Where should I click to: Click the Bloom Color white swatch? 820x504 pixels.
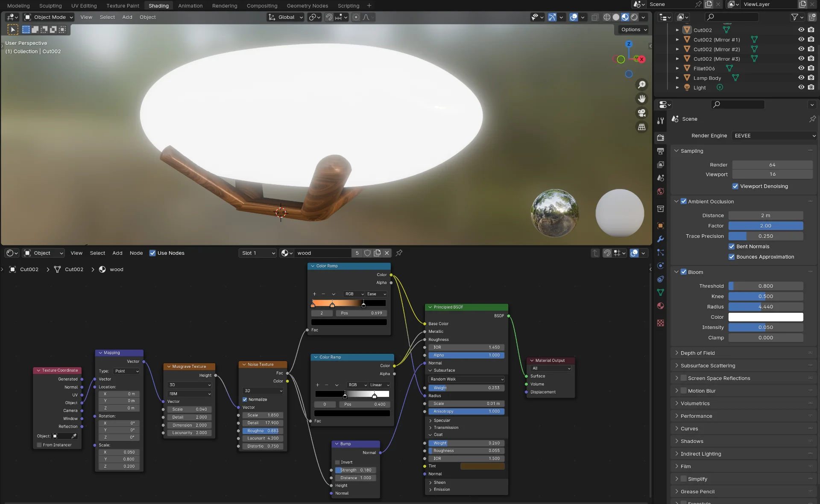[765, 317]
